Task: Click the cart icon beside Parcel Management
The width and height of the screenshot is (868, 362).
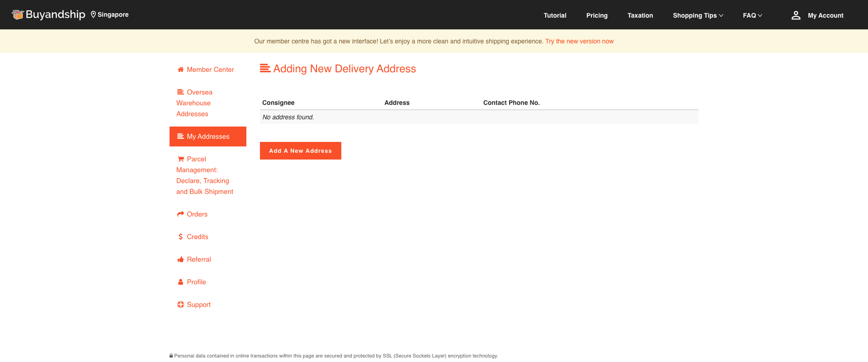Action: point(180,159)
